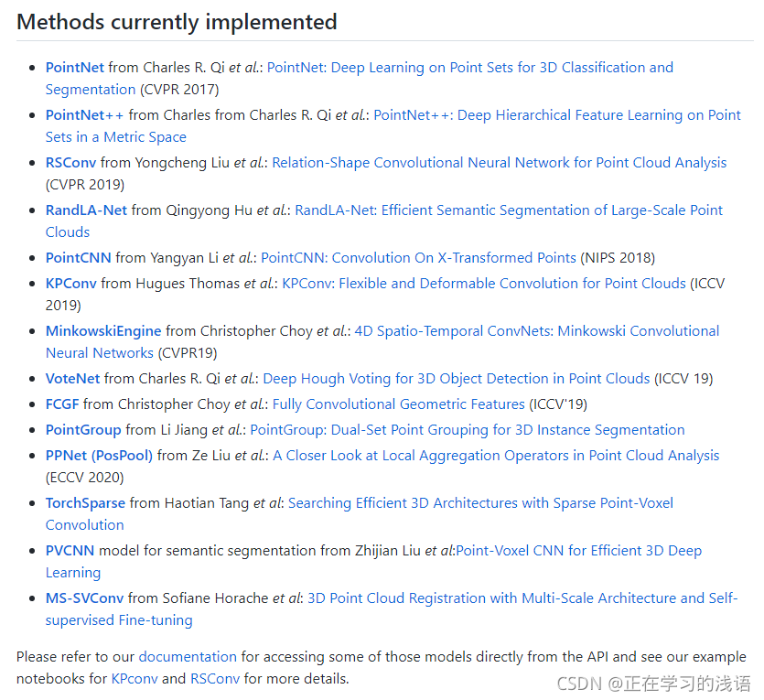This screenshot has width=764, height=700.
Task: Open the FCGF link
Action: point(62,404)
